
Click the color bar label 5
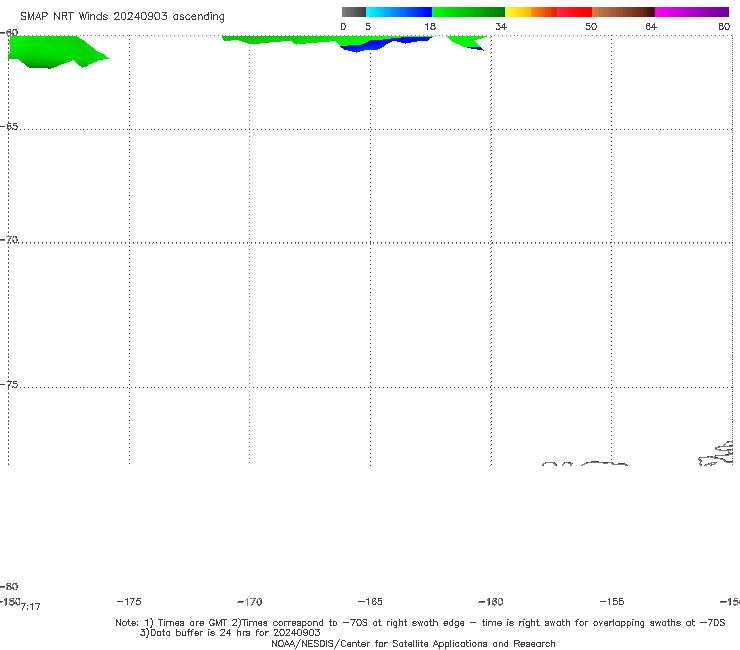click(368, 27)
